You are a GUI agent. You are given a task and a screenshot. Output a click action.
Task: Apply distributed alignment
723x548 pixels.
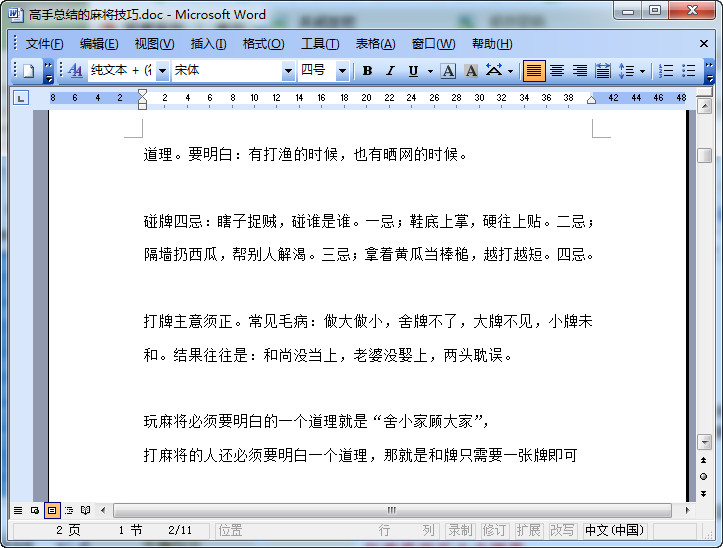tap(602, 71)
